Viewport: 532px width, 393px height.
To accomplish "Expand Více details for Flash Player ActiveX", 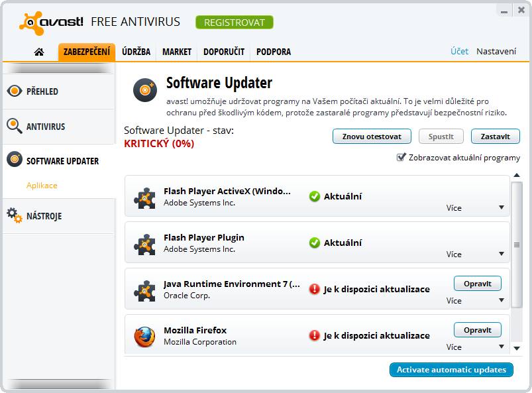I will (x=475, y=207).
